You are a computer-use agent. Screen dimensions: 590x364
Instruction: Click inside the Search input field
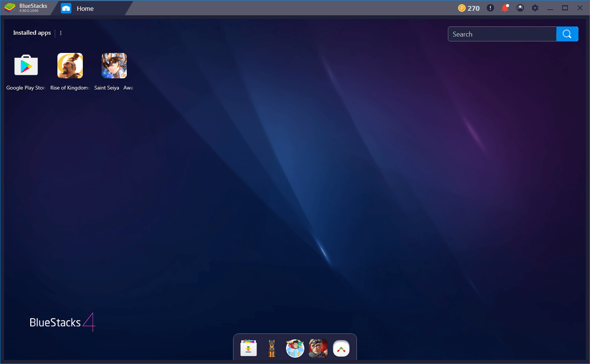click(502, 34)
